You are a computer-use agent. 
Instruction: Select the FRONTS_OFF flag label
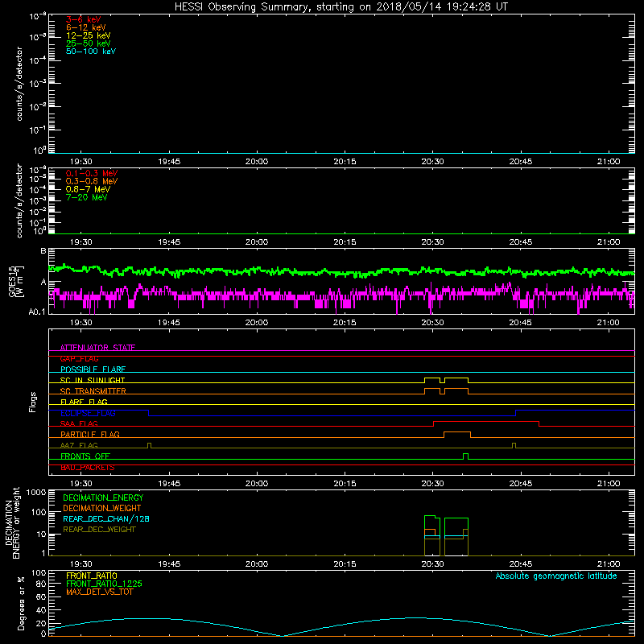pos(85,456)
